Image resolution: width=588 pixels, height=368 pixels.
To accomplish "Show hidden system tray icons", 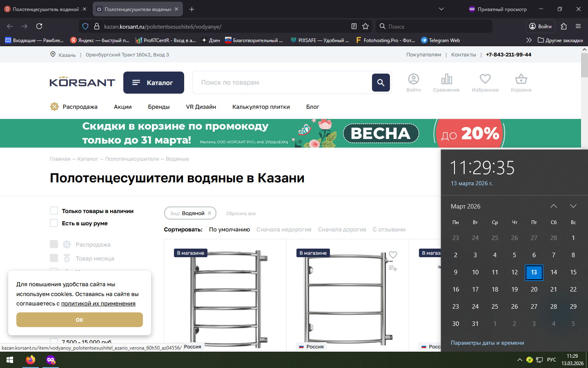I will pyautogui.click(x=519, y=360).
